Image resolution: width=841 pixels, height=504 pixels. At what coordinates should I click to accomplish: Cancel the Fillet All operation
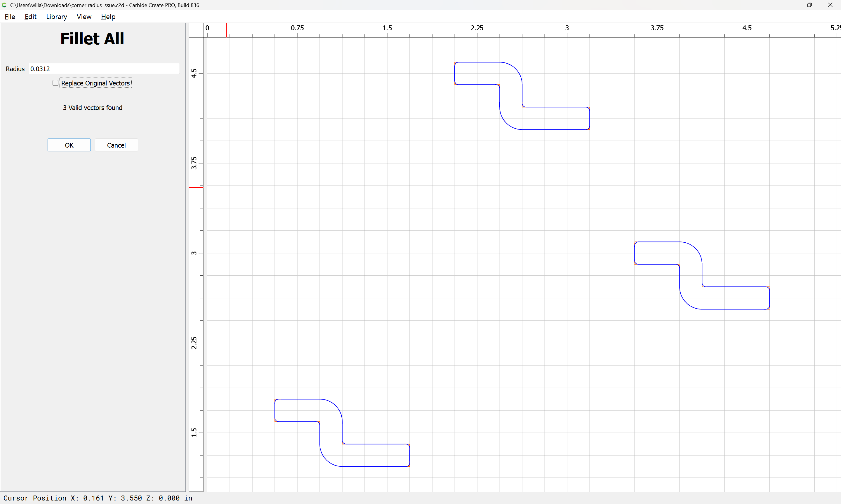click(116, 145)
